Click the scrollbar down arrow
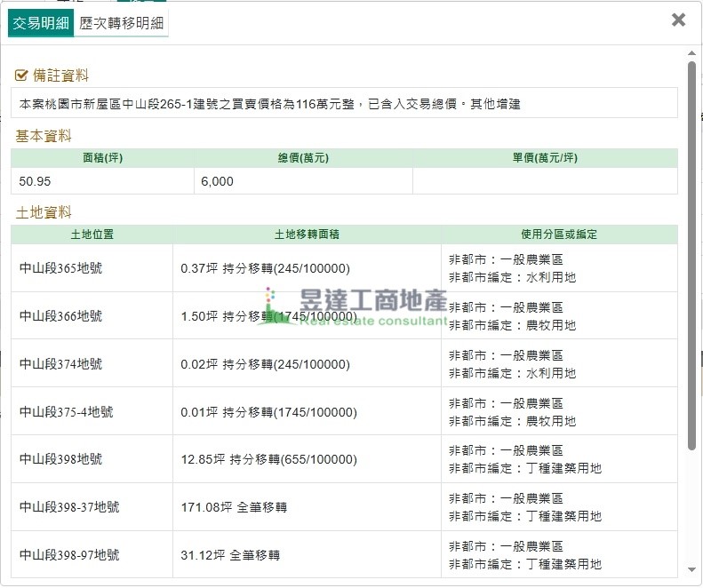 (691, 569)
